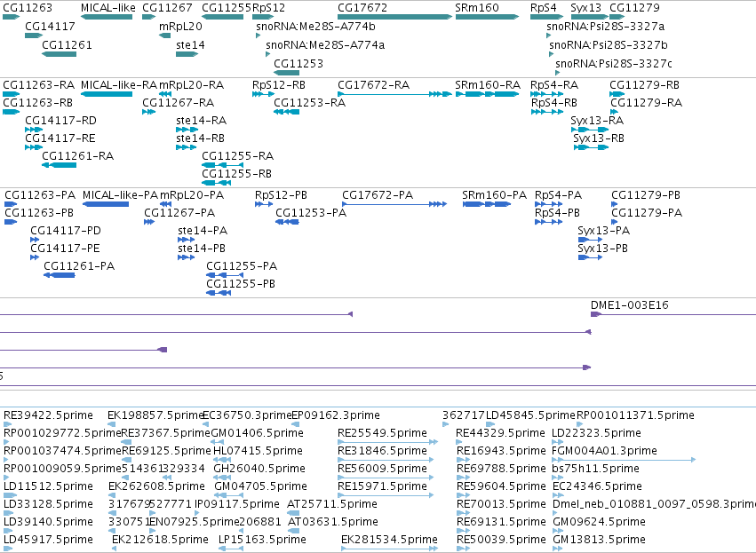The height and width of the screenshot is (553, 756).
Task: Select snoRNA:Me28S-A774a label
Action: (x=325, y=44)
